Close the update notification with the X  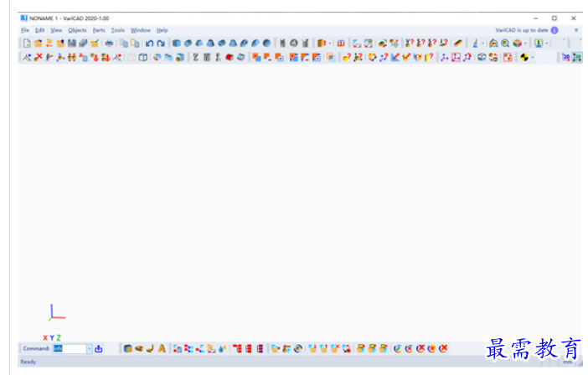(576, 30)
